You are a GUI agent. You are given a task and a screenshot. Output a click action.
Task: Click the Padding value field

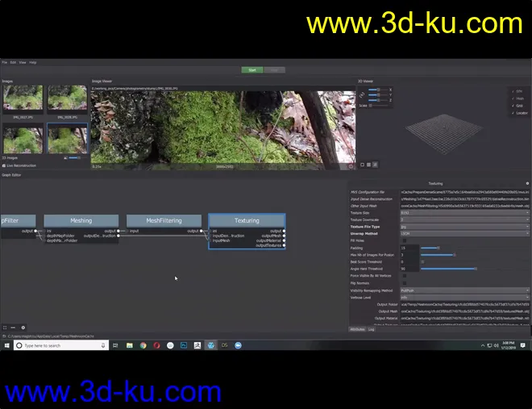tap(409, 248)
